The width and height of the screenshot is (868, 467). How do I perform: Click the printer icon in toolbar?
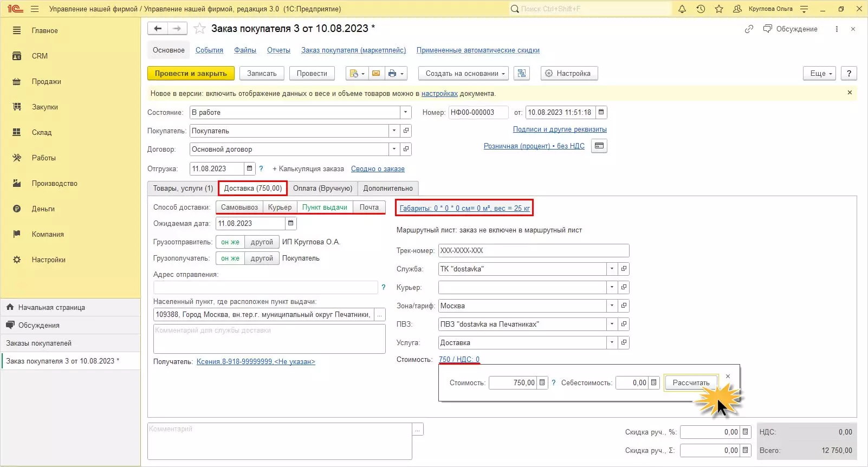pos(393,74)
